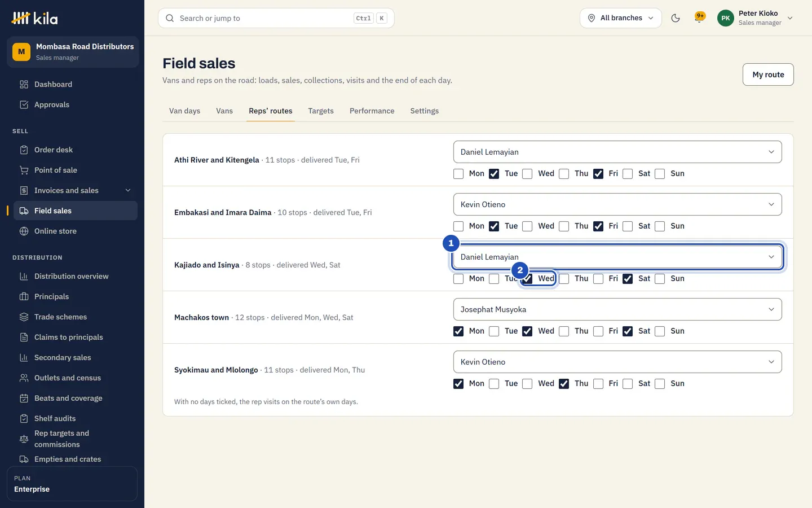Open Secondary sales chart icon
This screenshot has width=812, height=508.
click(24, 358)
